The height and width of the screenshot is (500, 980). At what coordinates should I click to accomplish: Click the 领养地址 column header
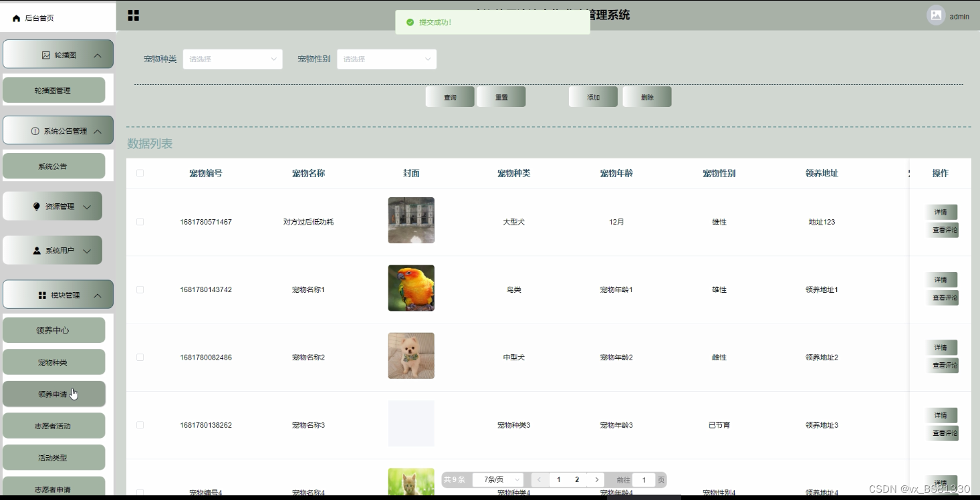[822, 173]
